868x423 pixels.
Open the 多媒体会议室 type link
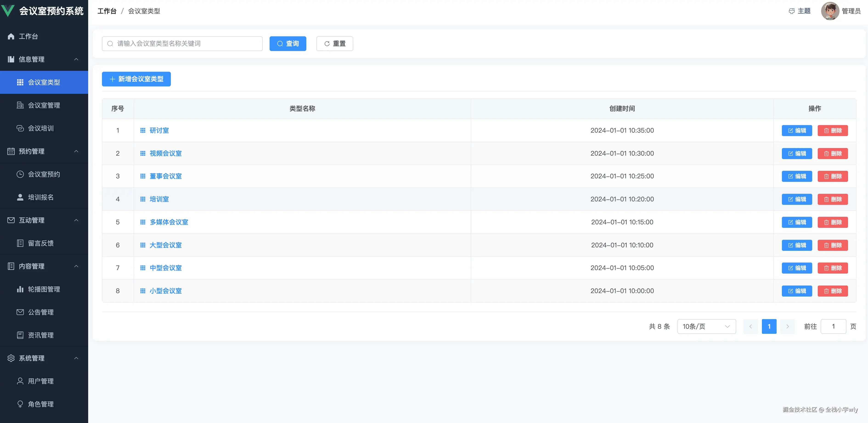169,222
